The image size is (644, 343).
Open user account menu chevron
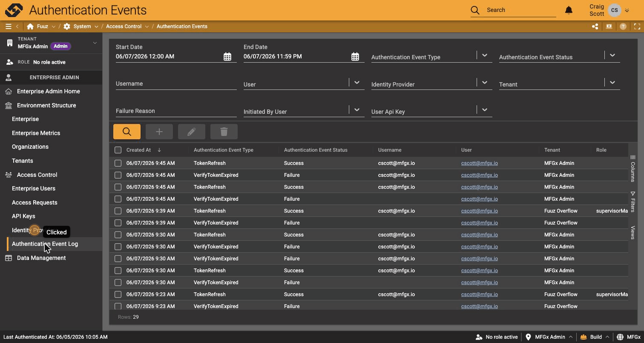click(x=627, y=11)
